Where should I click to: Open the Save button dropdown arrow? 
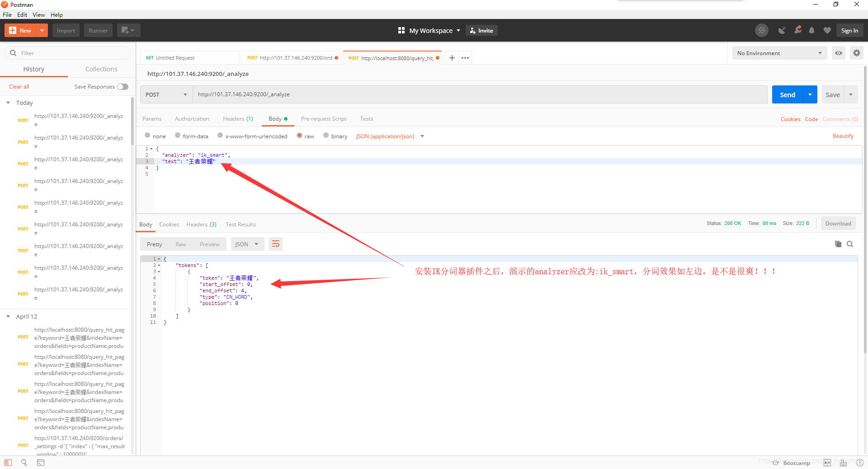[851, 94]
